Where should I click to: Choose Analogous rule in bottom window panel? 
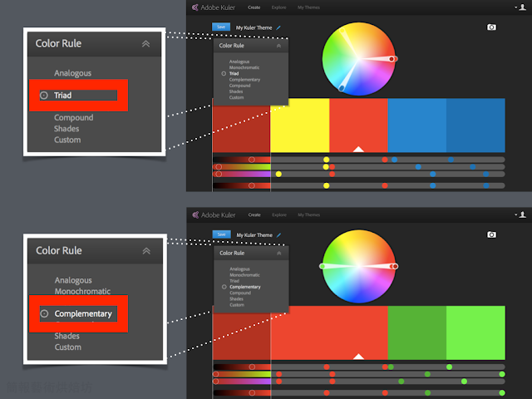coord(239,269)
